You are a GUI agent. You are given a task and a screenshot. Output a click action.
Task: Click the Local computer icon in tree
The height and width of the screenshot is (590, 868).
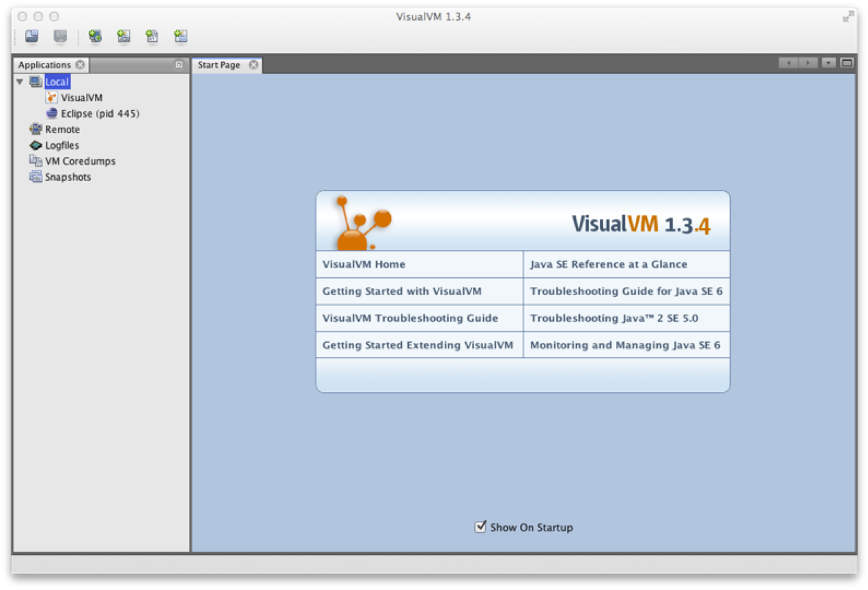[36, 82]
